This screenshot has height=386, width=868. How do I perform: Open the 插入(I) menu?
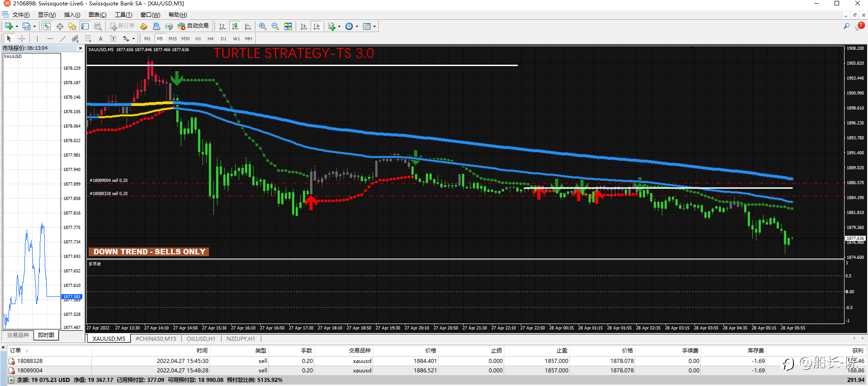pos(72,15)
